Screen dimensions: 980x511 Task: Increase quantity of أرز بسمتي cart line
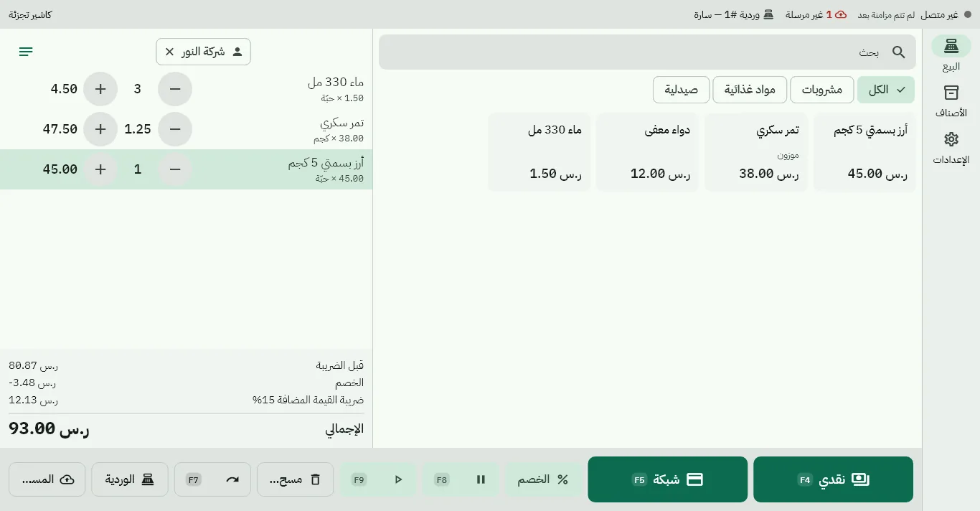click(100, 169)
